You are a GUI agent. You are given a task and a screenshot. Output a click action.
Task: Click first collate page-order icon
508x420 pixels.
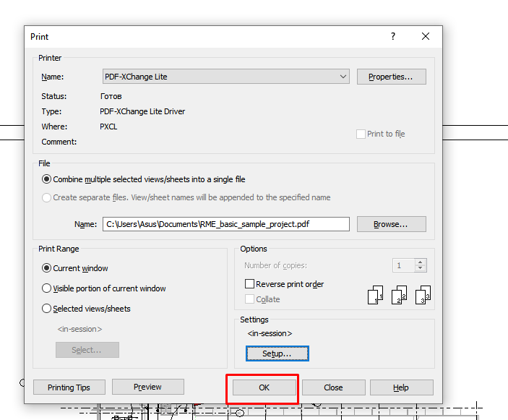tap(376, 295)
